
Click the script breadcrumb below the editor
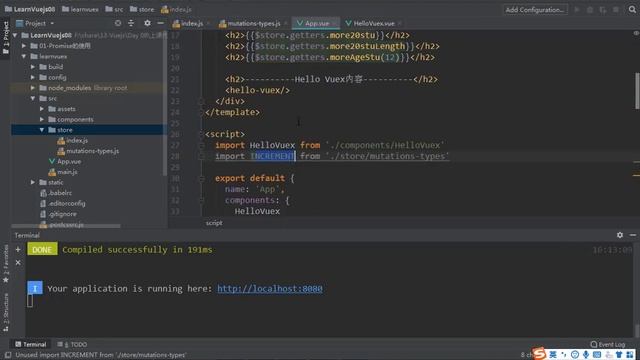click(214, 223)
